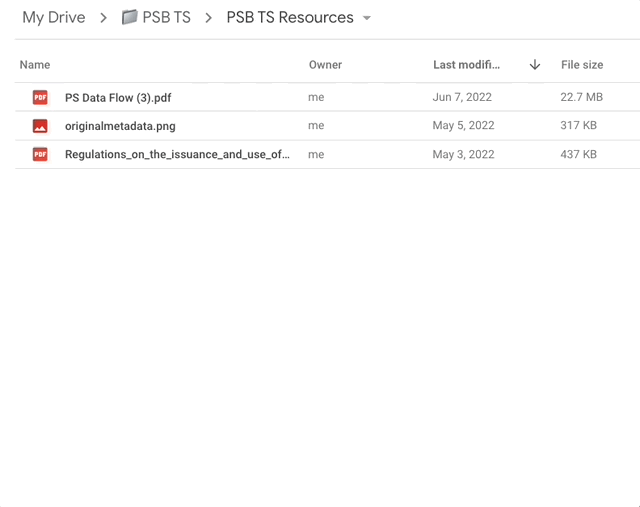Select the PS Data Flow (3).pdf file name
Viewport: 640px width, 507px height.
[x=118, y=98]
